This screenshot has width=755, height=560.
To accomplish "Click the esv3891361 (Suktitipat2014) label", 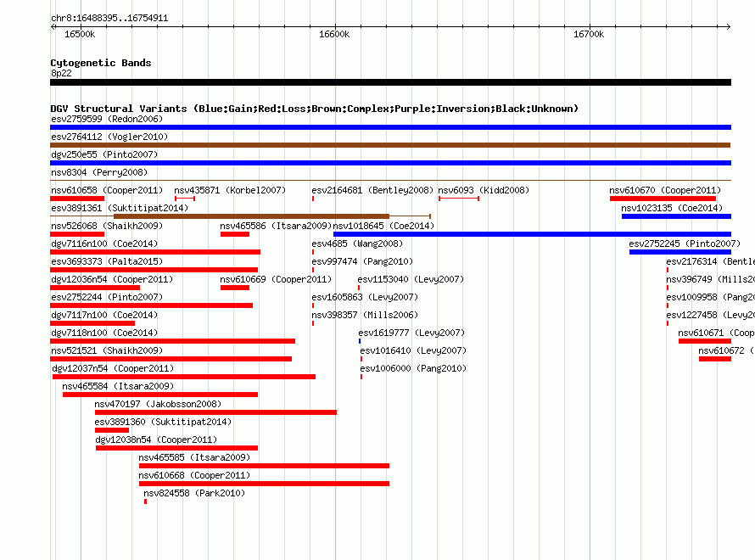I will coord(120,208).
